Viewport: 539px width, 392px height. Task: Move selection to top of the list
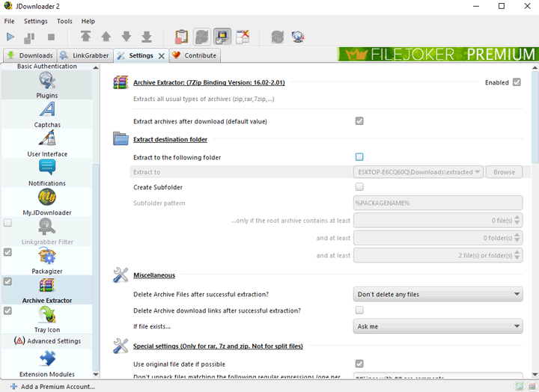85,36
